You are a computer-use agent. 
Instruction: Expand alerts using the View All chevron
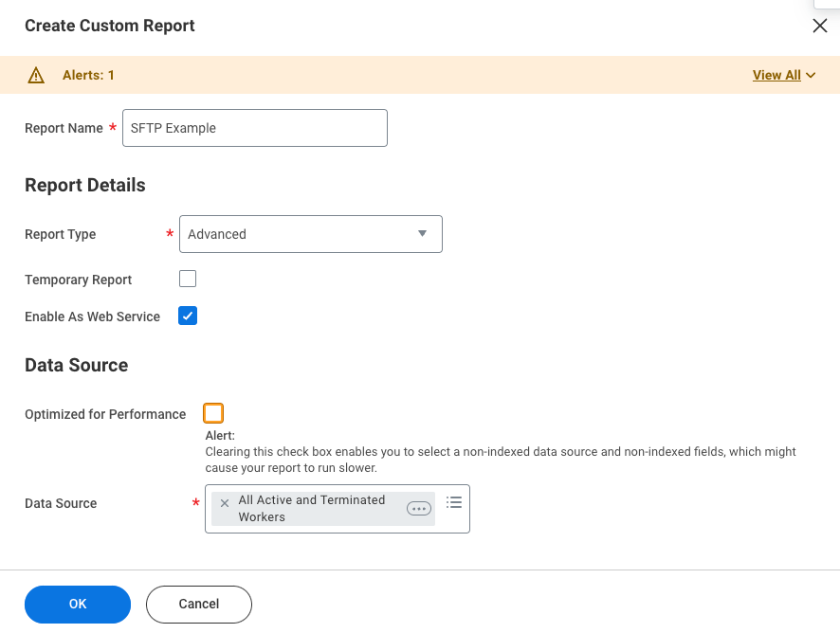[811, 76]
